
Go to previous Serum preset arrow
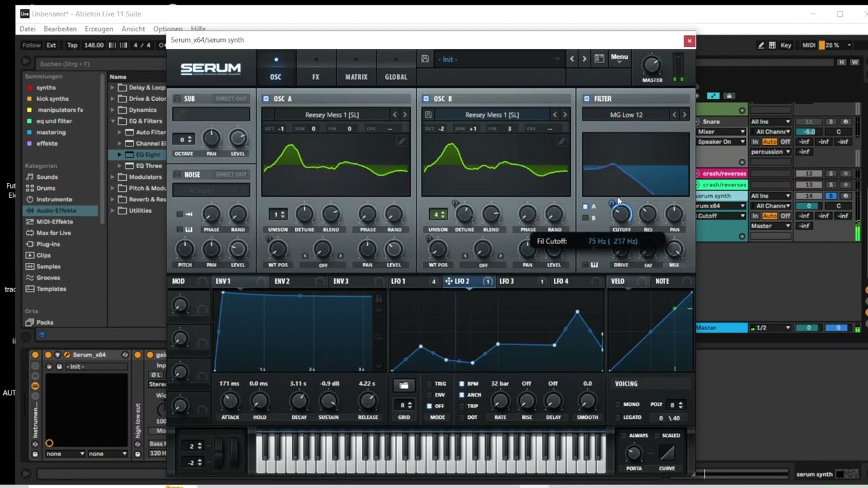click(572, 59)
